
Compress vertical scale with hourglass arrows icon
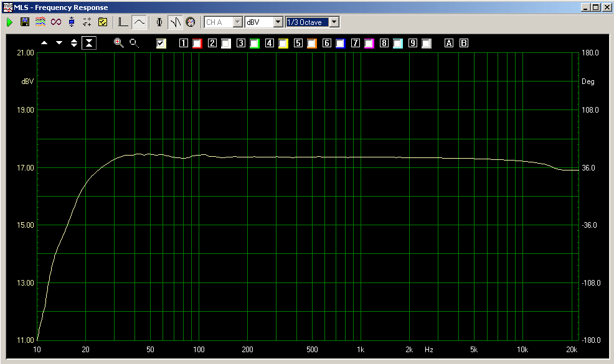[x=89, y=43]
